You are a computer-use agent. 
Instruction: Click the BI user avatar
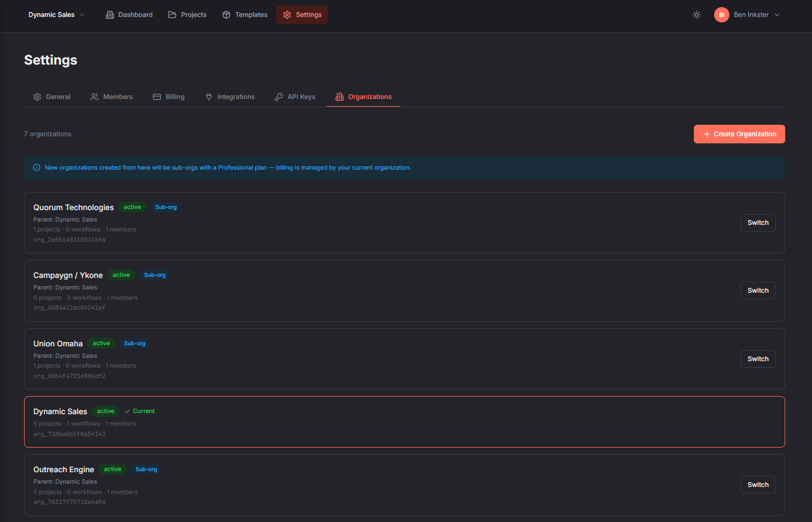point(722,15)
